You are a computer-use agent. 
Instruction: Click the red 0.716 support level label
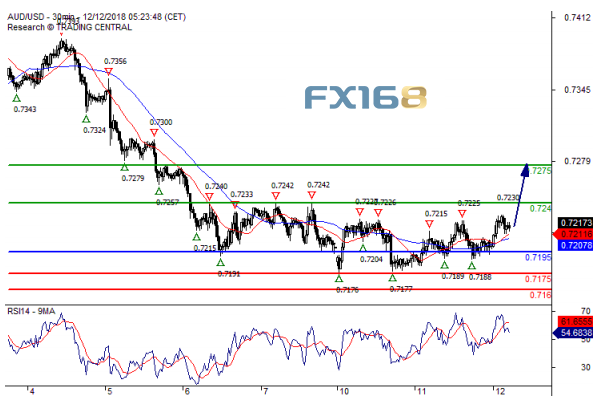tap(540, 295)
